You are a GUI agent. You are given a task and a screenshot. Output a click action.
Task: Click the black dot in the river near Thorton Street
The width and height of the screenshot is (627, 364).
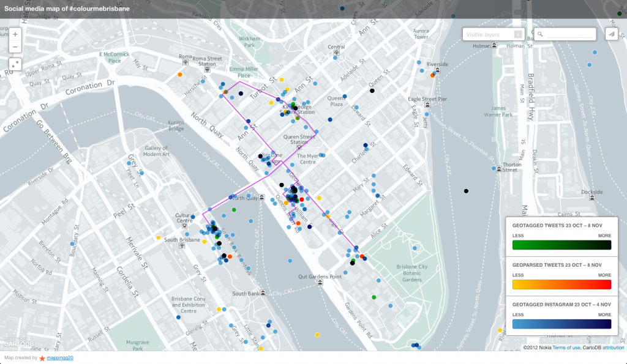[x=466, y=191]
